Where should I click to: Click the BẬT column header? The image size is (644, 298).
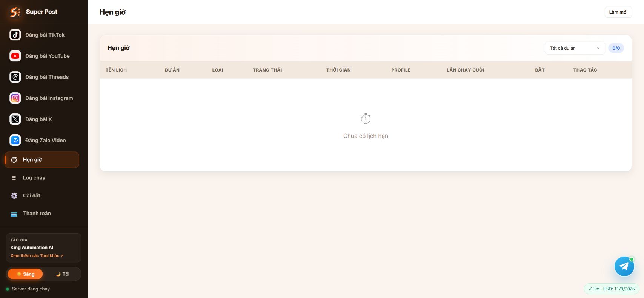tap(540, 70)
